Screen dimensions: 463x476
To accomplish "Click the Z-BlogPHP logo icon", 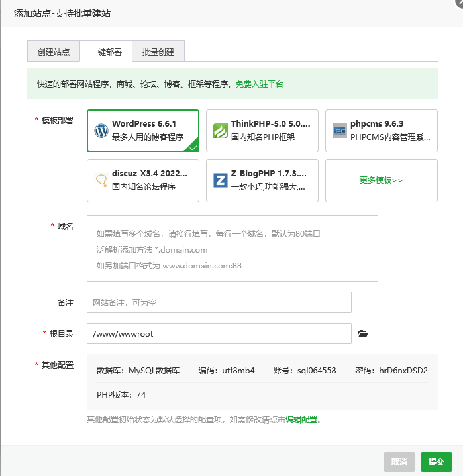I will 220,180.
